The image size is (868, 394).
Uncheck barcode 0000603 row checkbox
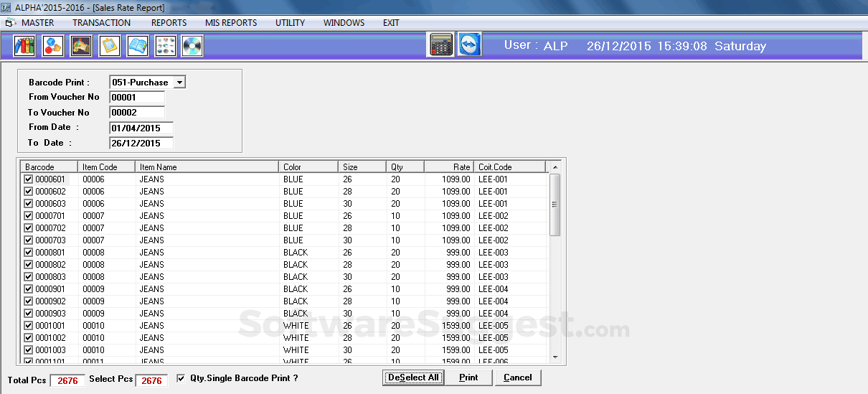(x=29, y=204)
